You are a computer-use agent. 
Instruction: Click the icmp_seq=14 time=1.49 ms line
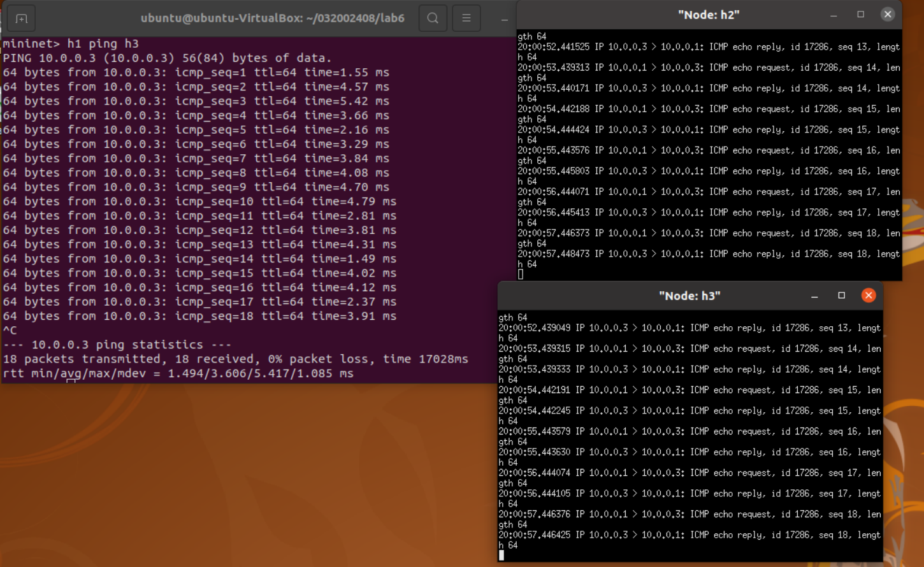pos(199,259)
